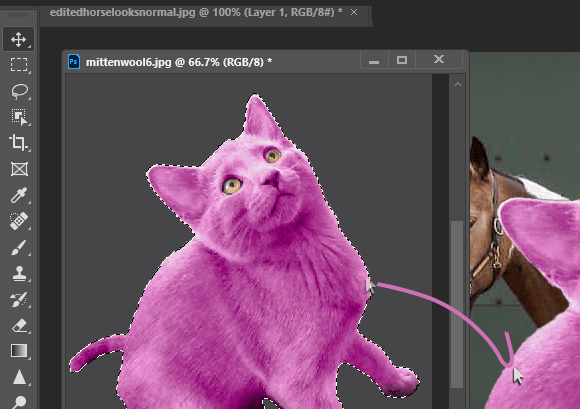Select the Gradient tool
Image resolution: width=580 pixels, height=409 pixels.
coord(18,351)
